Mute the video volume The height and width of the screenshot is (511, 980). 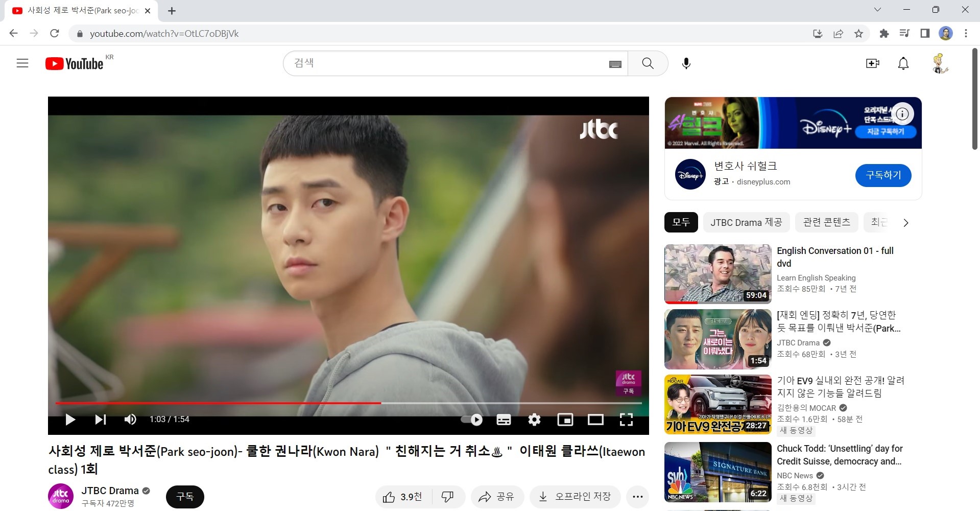[130, 420]
